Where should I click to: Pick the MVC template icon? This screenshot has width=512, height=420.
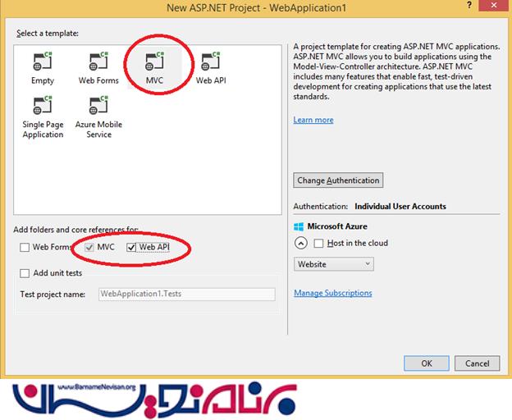pyautogui.click(x=154, y=61)
